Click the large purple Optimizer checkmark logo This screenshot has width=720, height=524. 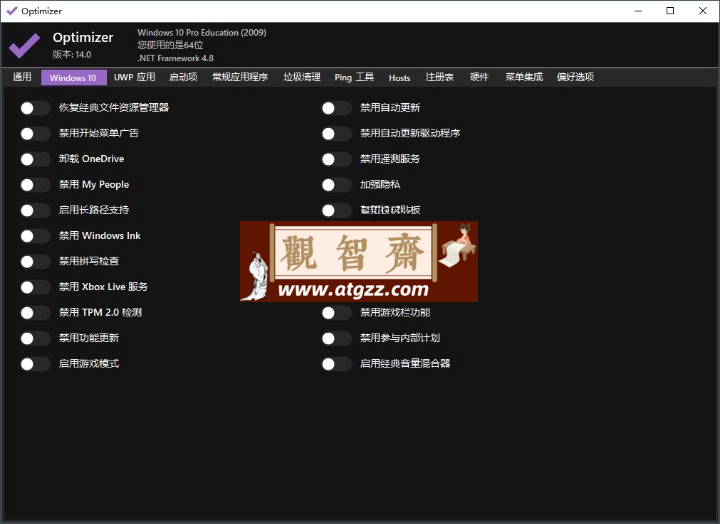(24, 45)
